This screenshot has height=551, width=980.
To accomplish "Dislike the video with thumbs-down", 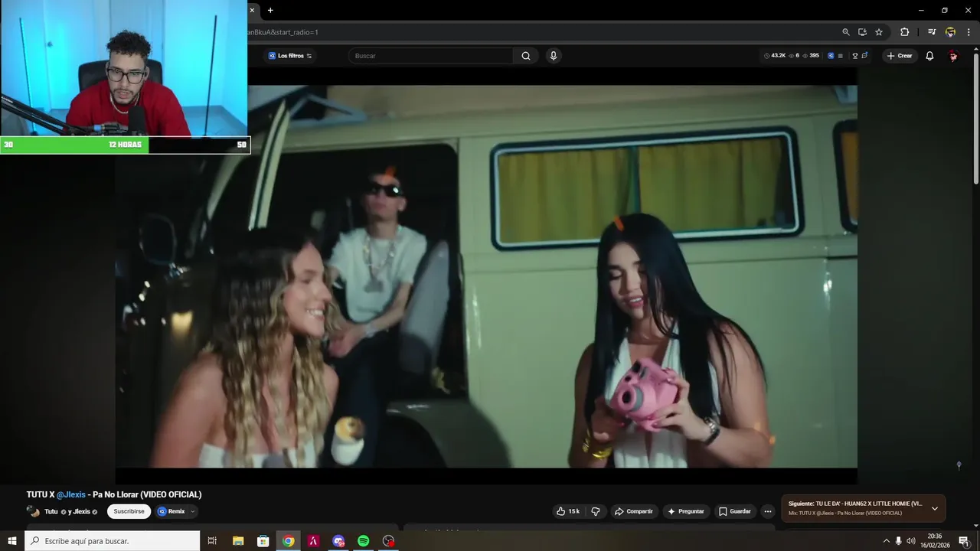I will (596, 511).
